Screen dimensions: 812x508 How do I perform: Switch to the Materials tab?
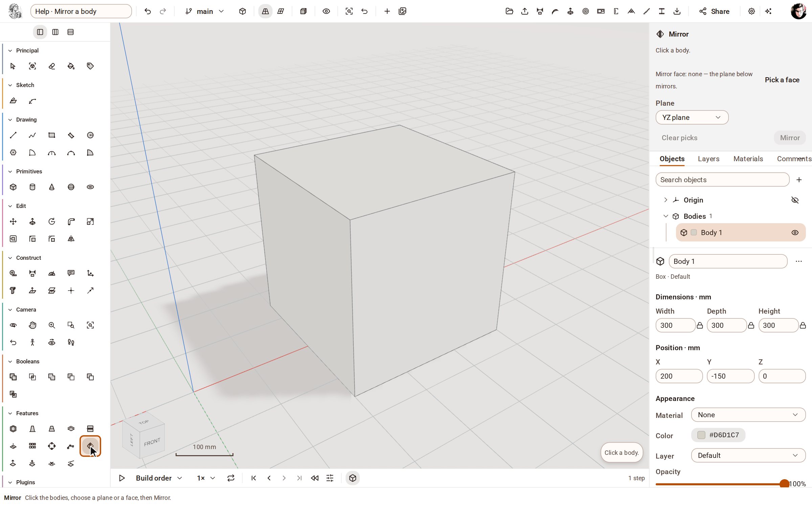coord(748,159)
